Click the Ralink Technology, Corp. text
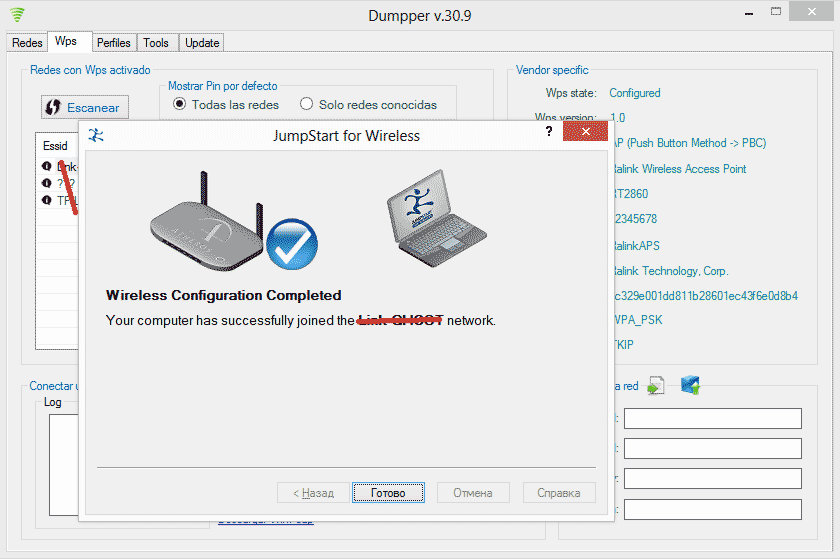 point(670,271)
